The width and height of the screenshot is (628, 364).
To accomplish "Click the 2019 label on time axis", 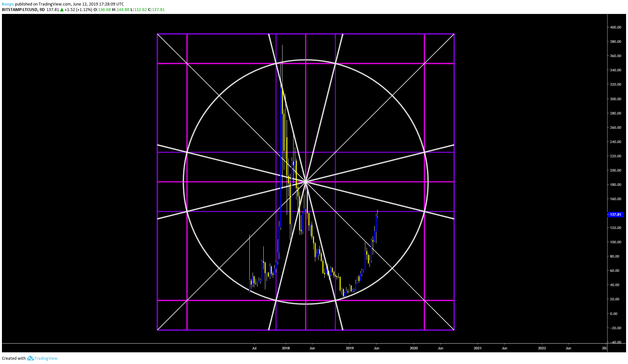I will point(350,348).
